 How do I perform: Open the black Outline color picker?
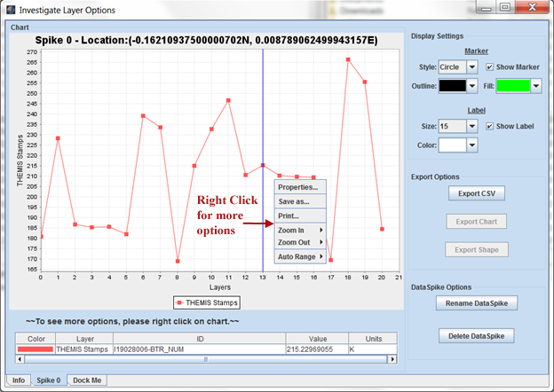(x=451, y=86)
